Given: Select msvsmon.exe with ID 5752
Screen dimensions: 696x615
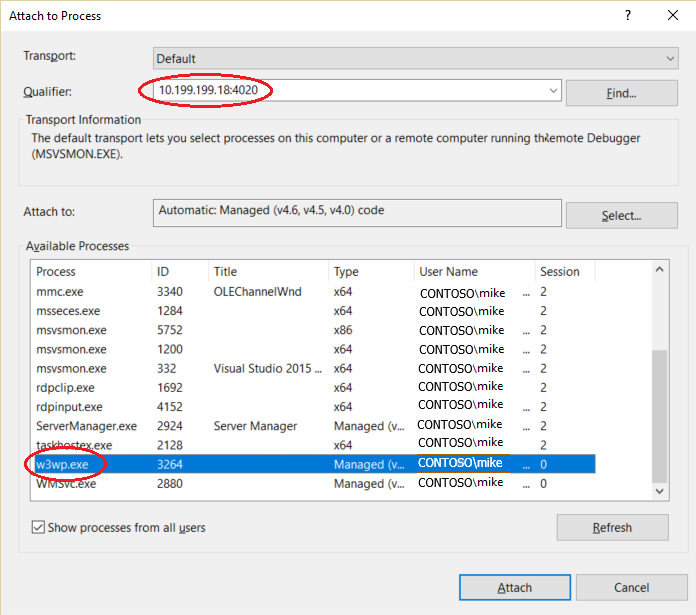Looking at the screenshot, I should (x=313, y=330).
